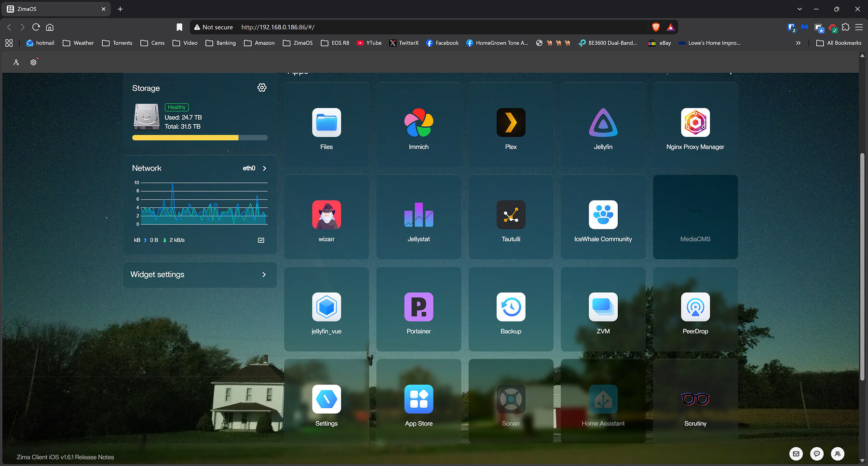
Task: Expand the eth0 network selector
Action: (x=255, y=168)
